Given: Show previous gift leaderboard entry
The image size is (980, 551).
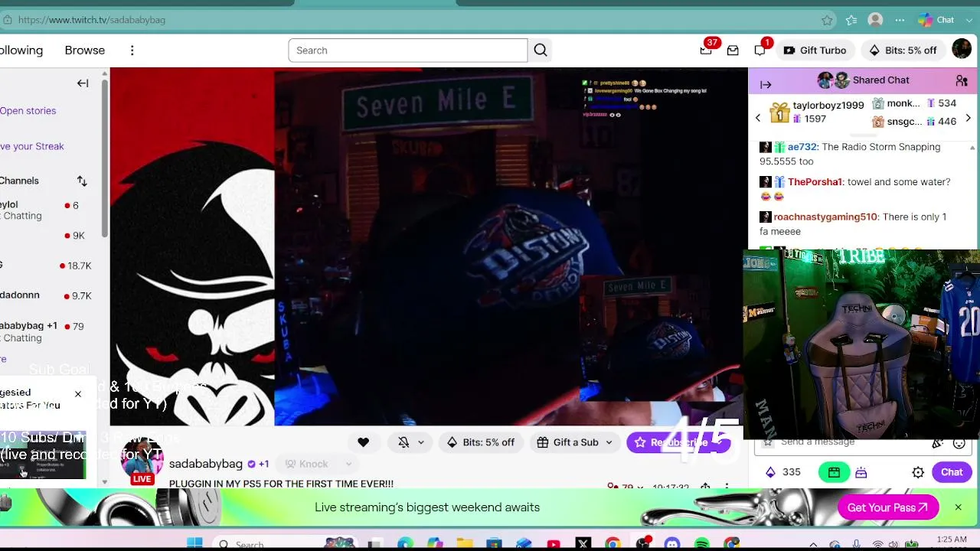Looking at the screenshot, I should point(758,118).
